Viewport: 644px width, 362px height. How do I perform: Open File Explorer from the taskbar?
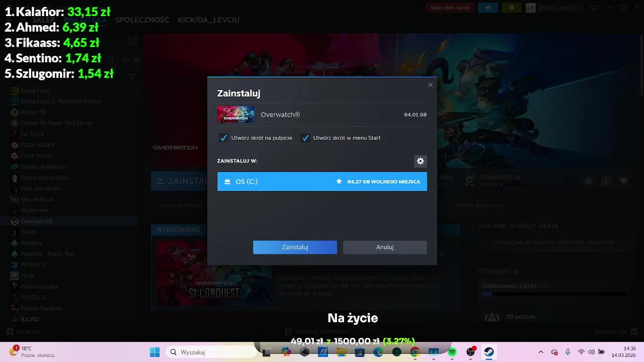(341, 352)
